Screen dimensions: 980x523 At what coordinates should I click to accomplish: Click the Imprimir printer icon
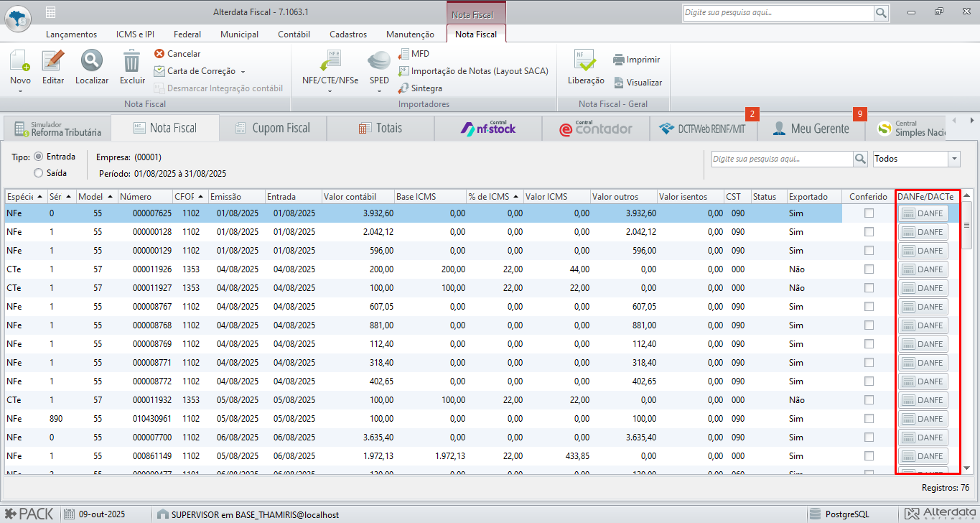pos(618,60)
